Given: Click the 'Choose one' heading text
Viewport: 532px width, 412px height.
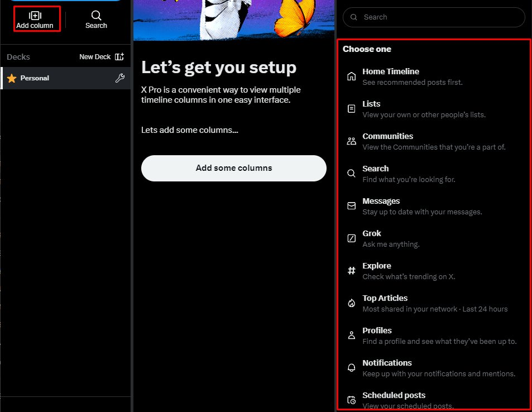Looking at the screenshot, I should [367, 49].
